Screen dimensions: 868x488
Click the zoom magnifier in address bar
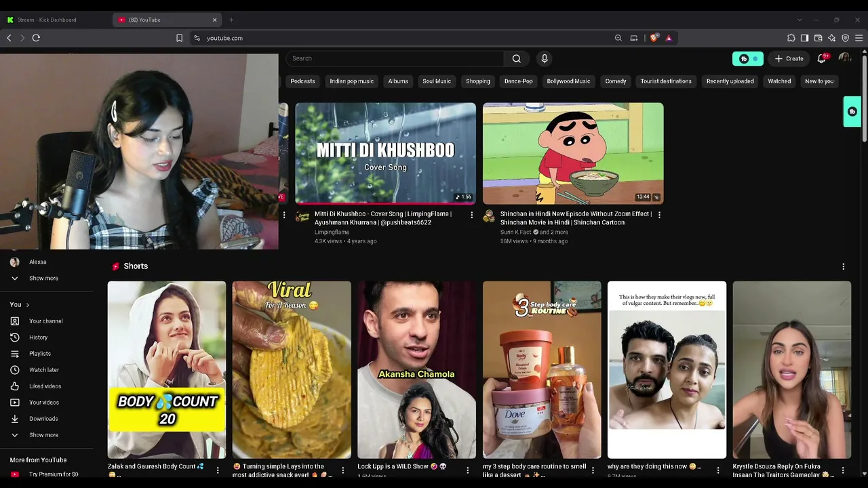[618, 38]
